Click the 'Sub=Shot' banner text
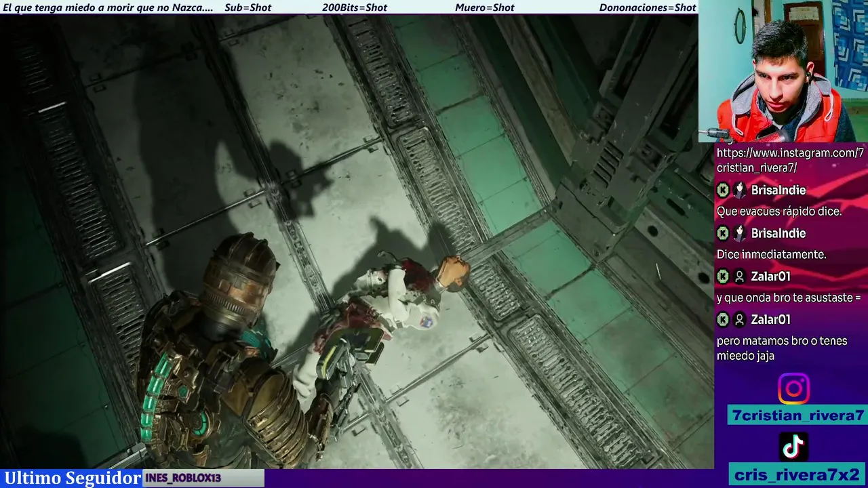Viewport: 868px width, 488px height. (248, 7)
